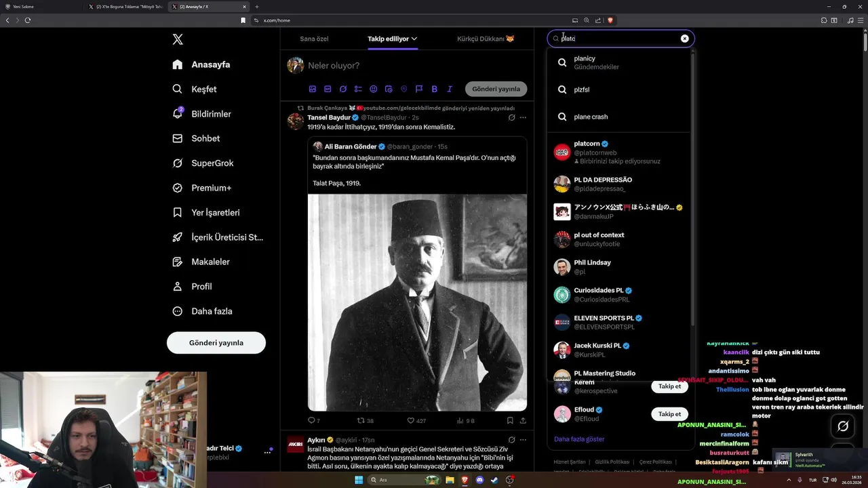Switch to the Kürkçü Dükkanı tab
Image resolution: width=868 pixels, height=488 pixels.
click(x=486, y=39)
